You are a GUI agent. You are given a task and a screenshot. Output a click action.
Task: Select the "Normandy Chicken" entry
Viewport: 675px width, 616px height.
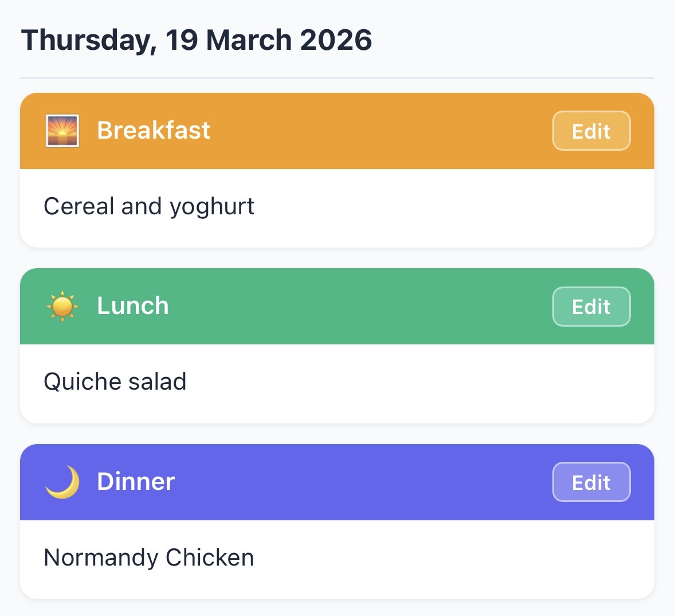(149, 558)
